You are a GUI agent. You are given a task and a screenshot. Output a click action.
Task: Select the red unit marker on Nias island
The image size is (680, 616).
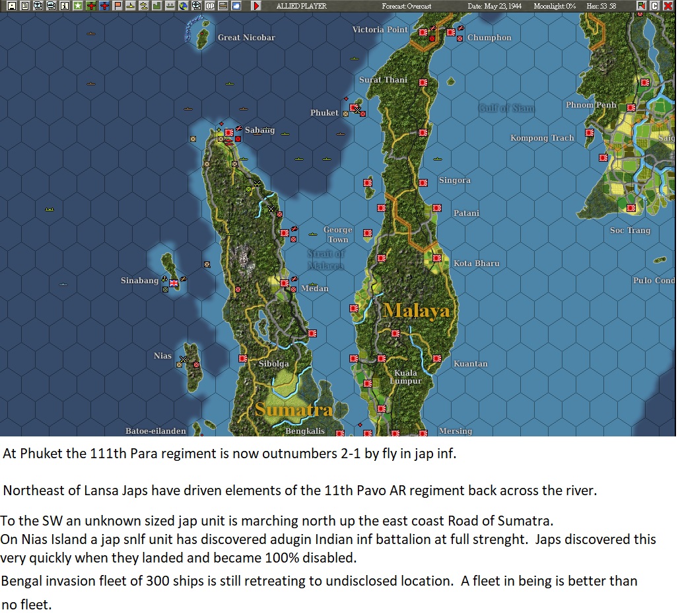(197, 365)
